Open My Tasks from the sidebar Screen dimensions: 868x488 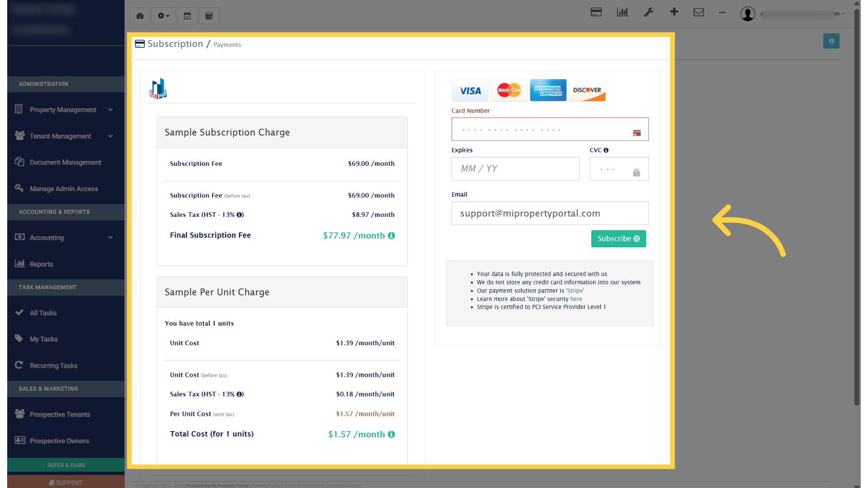point(43,339)
